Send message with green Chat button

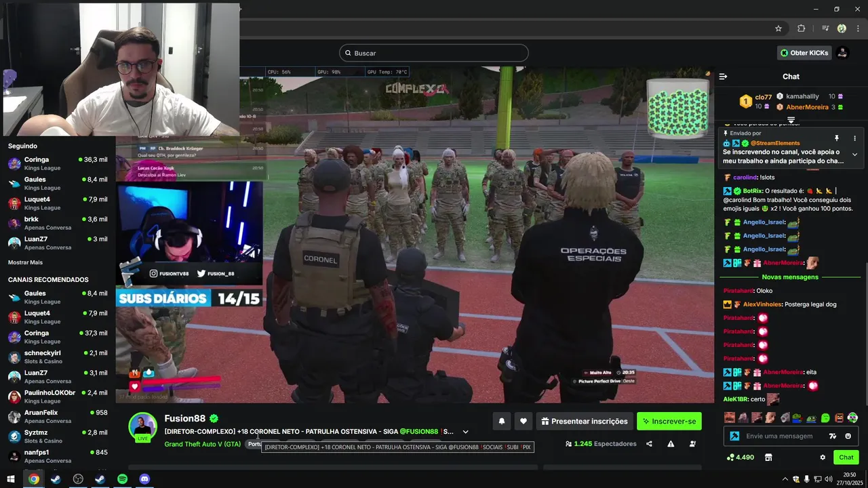point(846,457)
